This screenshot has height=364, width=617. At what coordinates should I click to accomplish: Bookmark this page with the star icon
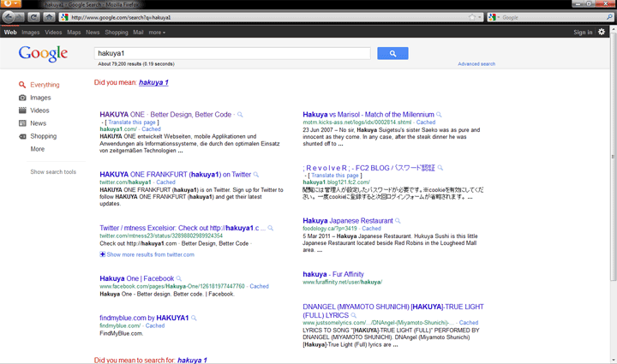tap(472, 17)
